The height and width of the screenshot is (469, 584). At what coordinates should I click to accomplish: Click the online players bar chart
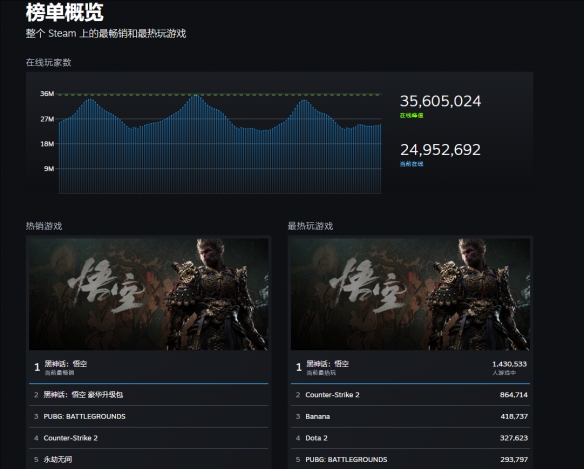point(220,144)
